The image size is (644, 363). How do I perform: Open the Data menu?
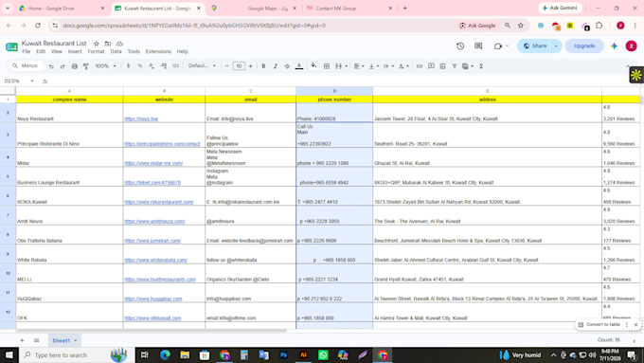pyautogui.click(x=116, y=51)
